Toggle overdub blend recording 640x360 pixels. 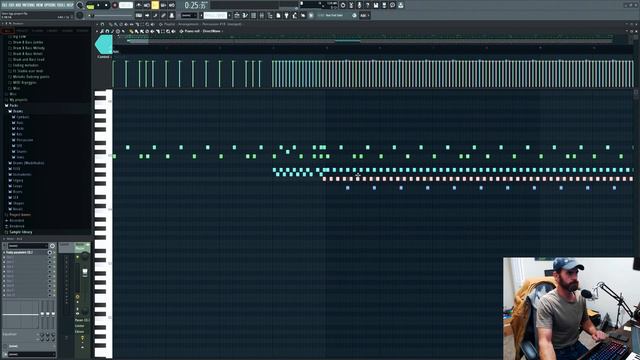point(163,5)
